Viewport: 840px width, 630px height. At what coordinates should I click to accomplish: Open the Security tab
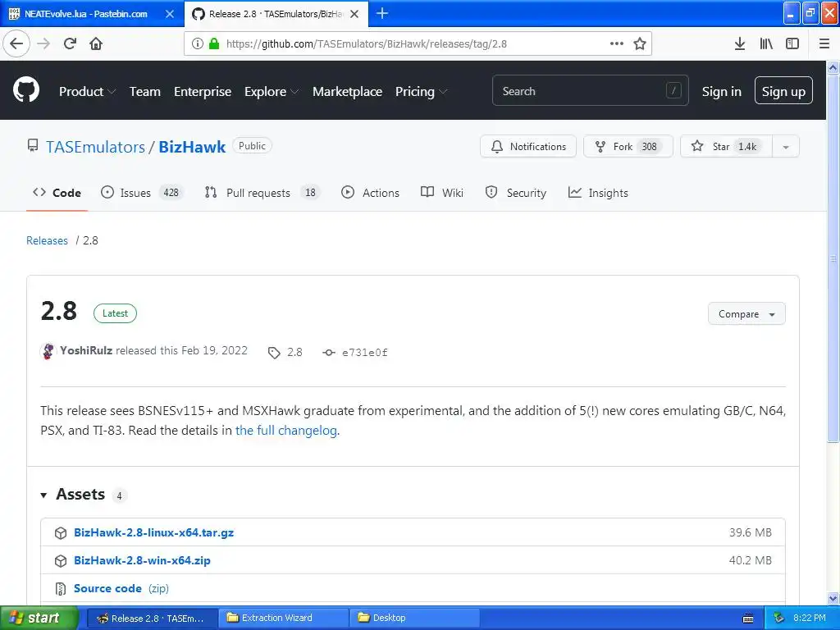tap(515, 193)
